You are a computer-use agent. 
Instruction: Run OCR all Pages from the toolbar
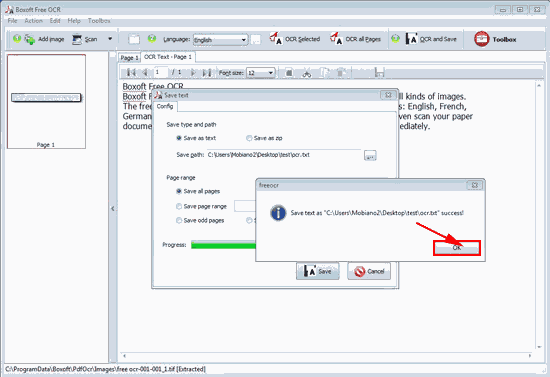(355, 39)
